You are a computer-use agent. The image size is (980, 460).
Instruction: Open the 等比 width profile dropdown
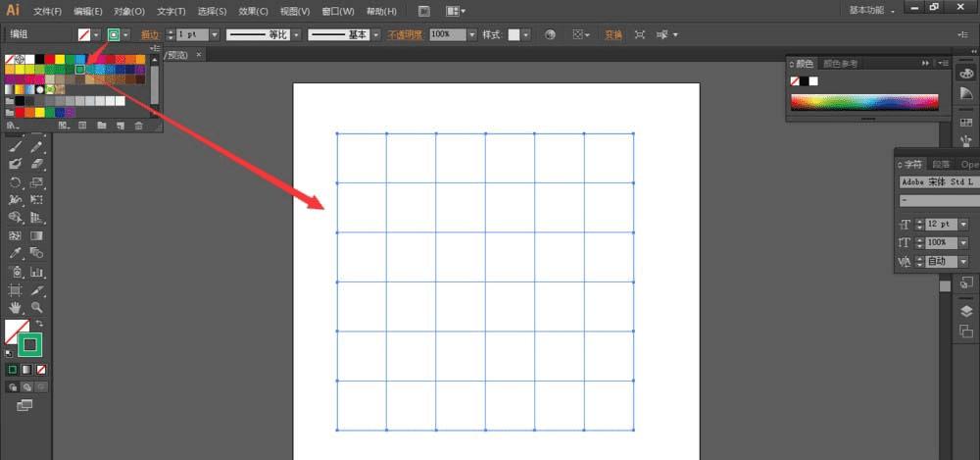pos(296,35)
